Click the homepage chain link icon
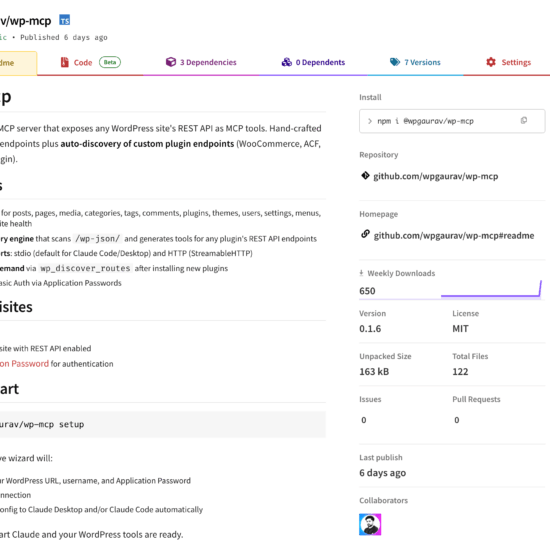The image size is (550, 550). pyautogui.click(x=365, y=234)
